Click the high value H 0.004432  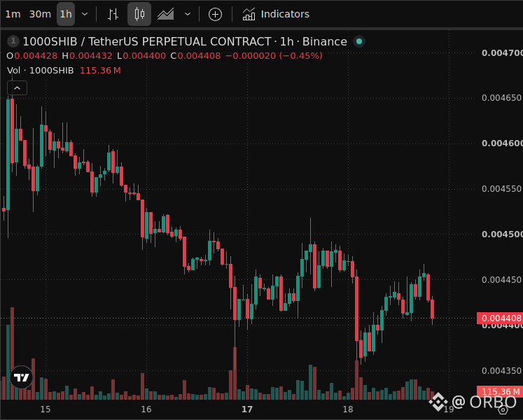pos(88,56)
